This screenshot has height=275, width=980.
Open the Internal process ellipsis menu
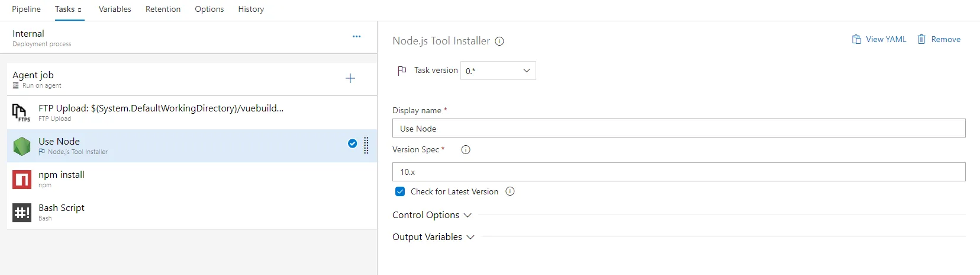pos(356,37)
